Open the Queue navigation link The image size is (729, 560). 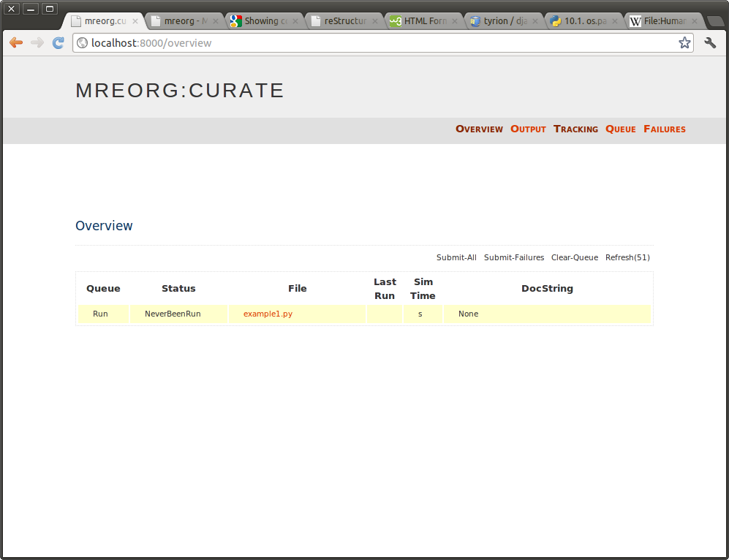[x=621, y=129]
